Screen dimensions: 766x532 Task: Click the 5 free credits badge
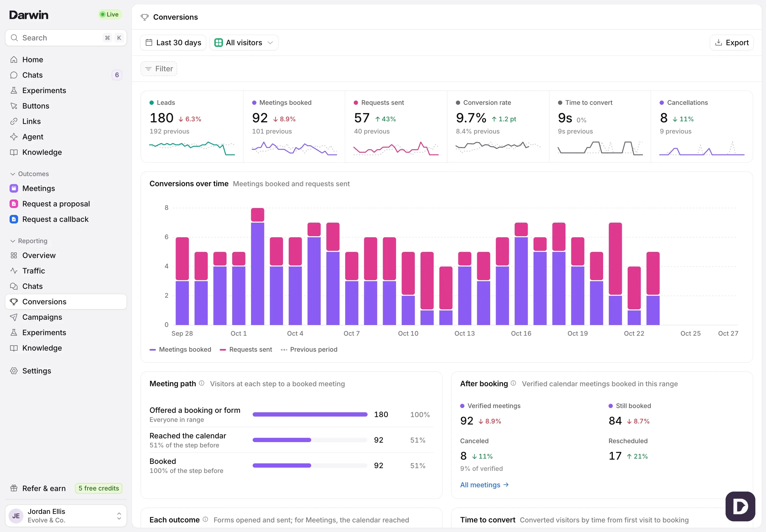99,488
